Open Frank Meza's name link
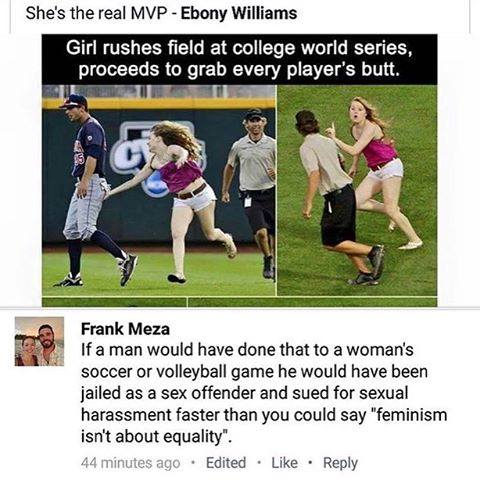 coord(125,329)
